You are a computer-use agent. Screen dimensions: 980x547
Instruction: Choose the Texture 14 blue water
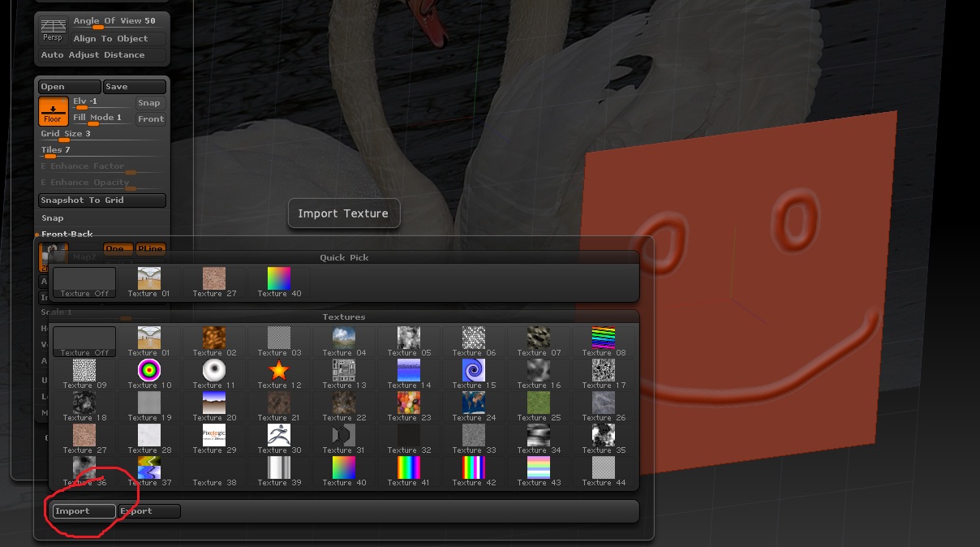tap(409, 374)
